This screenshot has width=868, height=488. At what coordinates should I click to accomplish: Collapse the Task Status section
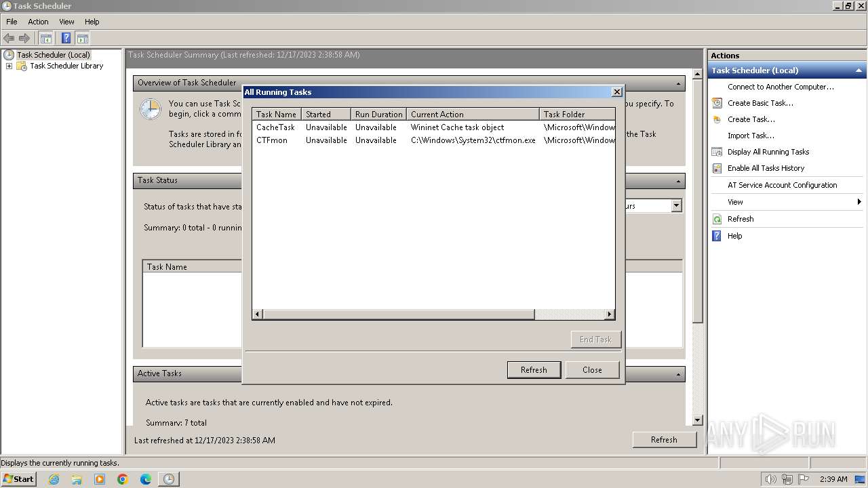click(678, 181)
